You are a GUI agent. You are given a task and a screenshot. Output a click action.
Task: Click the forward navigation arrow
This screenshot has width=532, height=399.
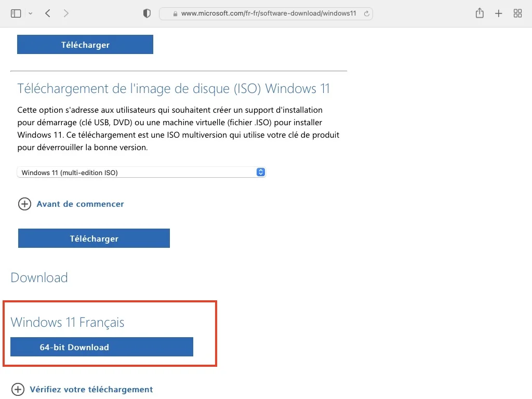pyautogui.click(x=66, y=13)
